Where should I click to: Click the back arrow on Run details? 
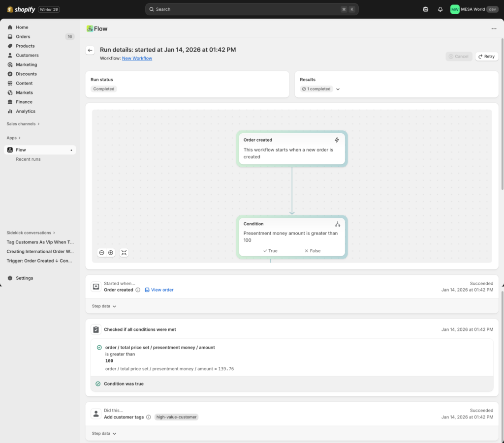90,50
